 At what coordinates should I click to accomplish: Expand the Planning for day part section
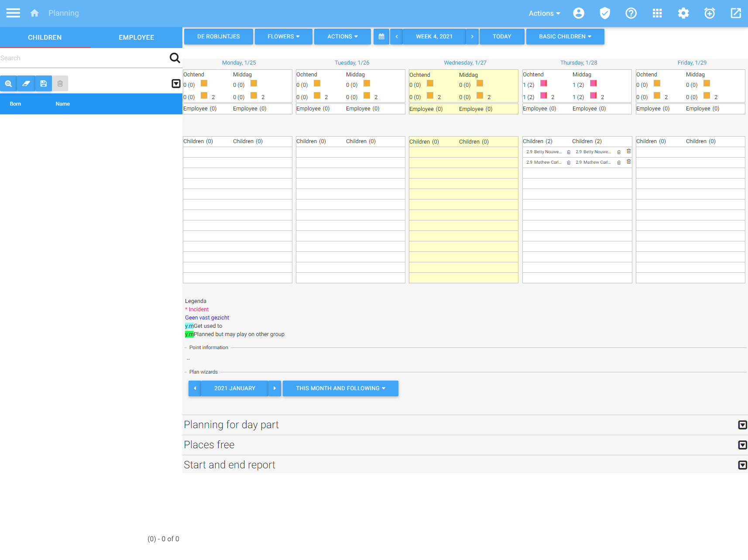pos(742,425)
